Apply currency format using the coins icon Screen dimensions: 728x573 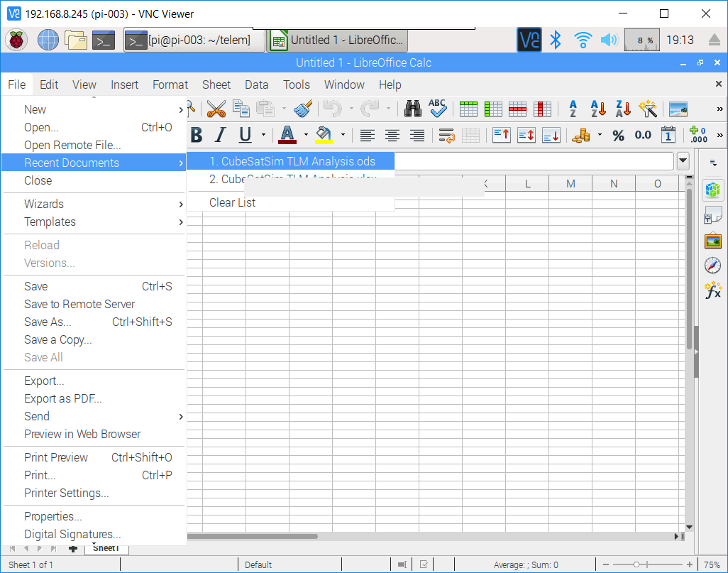580,135
